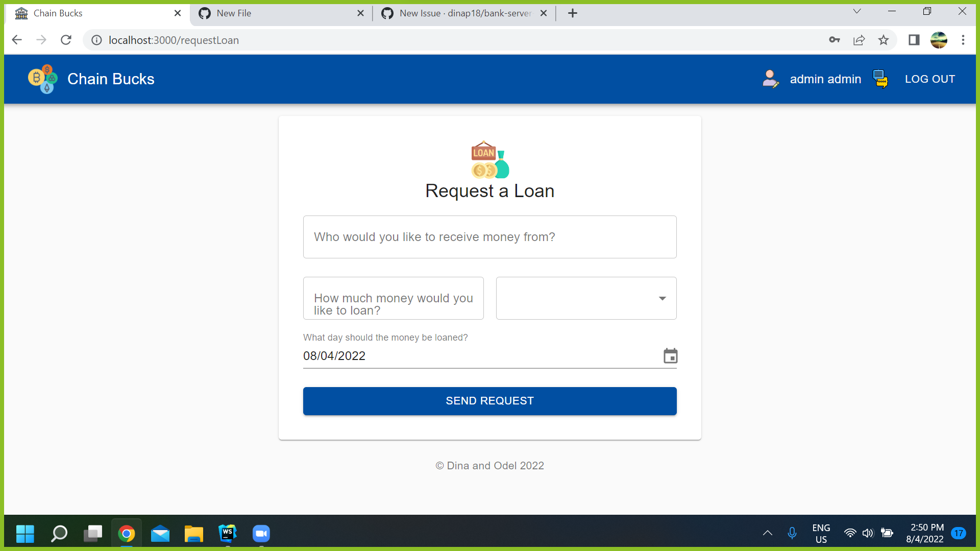Reload the Request a Loan page
The image size is (980, 551).
coord(66,40)
